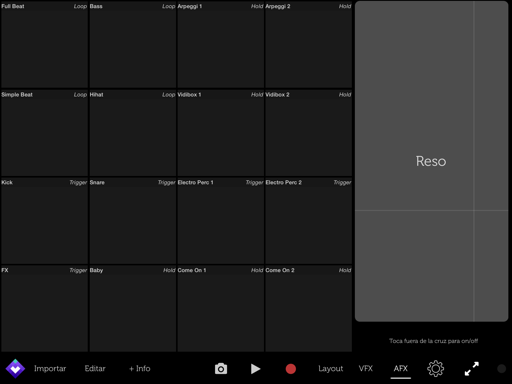The image size is (512, 384).
Task: Trigger the Full Beat pad
Action: tap(44, 45)
